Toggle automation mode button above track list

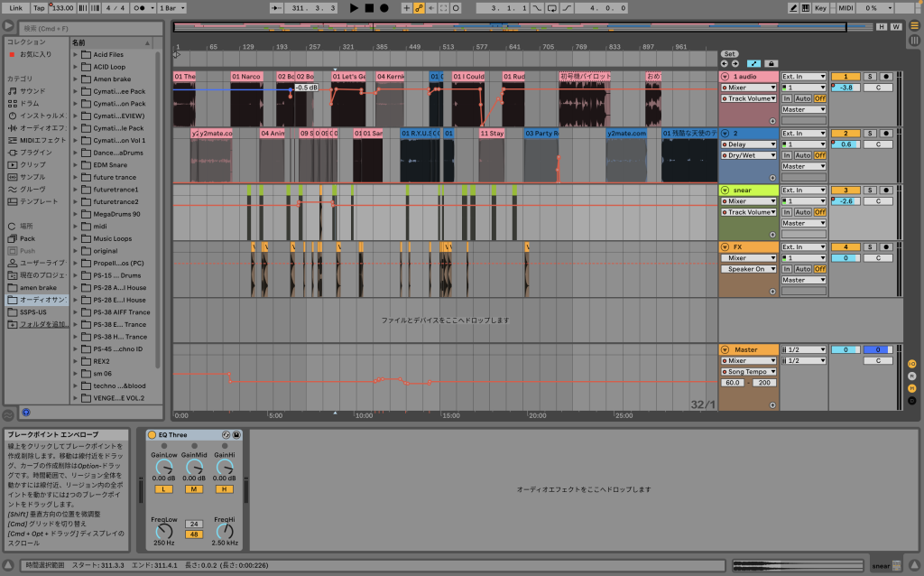754,64
